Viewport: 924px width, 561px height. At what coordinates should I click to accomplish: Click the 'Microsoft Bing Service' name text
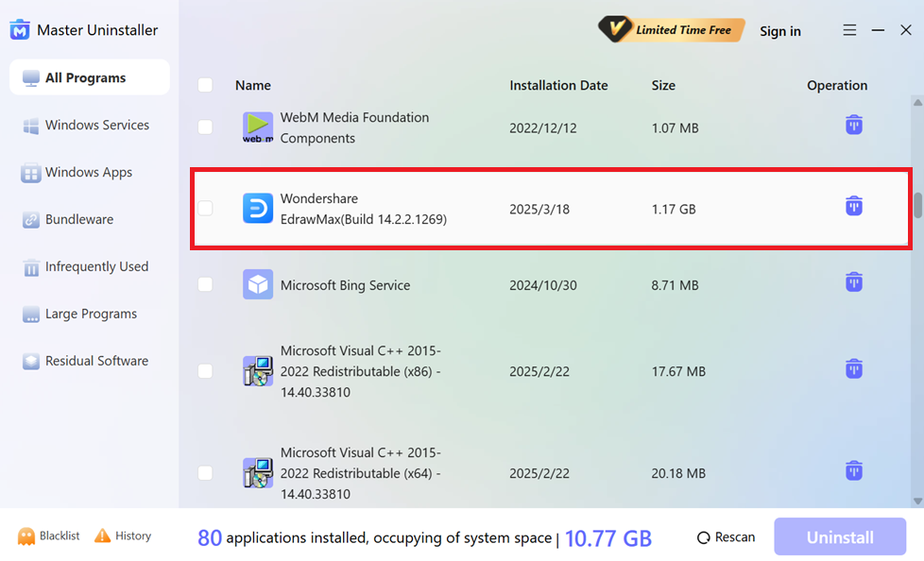click(x=345, y=285)
